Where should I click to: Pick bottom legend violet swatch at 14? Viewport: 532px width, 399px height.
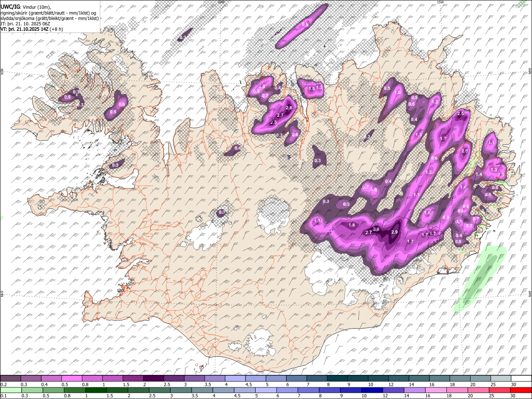point(414,390)
